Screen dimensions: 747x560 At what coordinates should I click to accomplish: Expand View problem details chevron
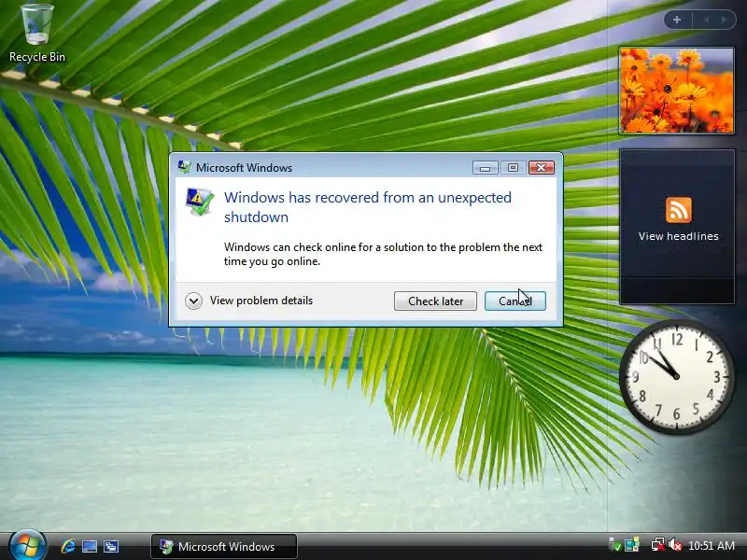click(193, 301)
